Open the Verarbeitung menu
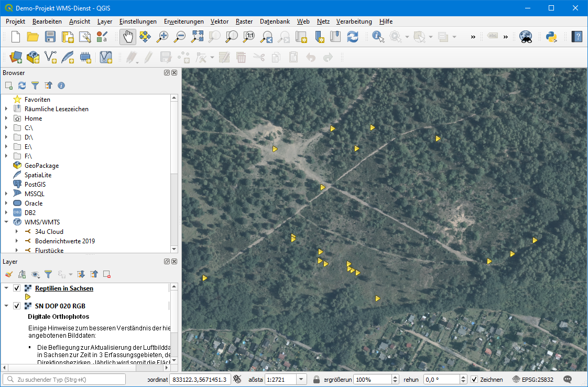 click(x=354, y=21)
